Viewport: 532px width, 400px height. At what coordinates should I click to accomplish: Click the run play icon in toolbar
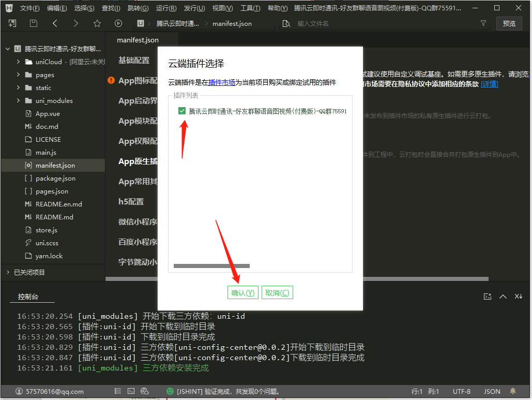118,23
